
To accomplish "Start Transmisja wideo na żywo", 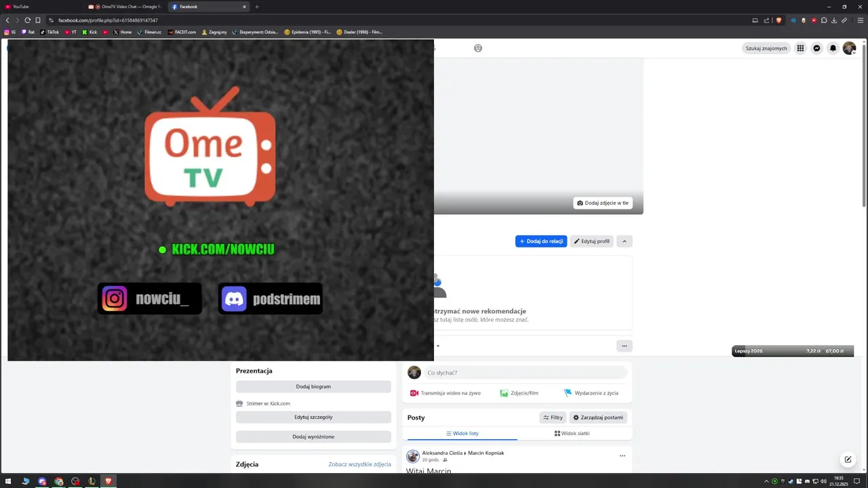I will [x=446, y=393].
